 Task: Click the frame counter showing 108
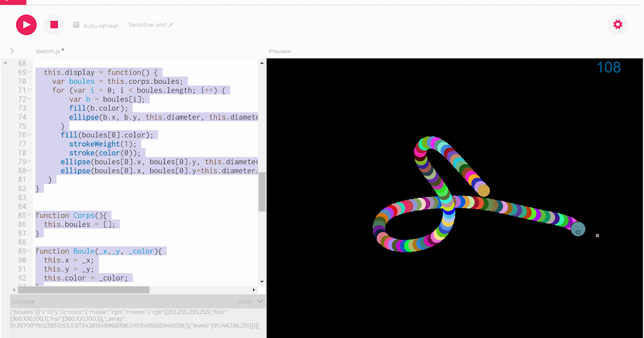[608, 67]
